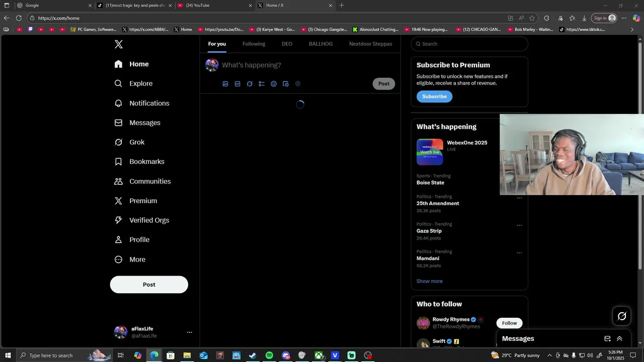
Task: Open the aFlaxLife account menu dots
Action: point(190,332)
